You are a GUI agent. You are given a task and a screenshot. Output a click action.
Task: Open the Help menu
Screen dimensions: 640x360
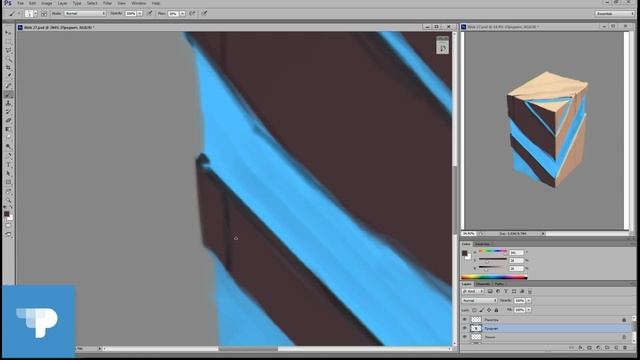pos(156,3)
